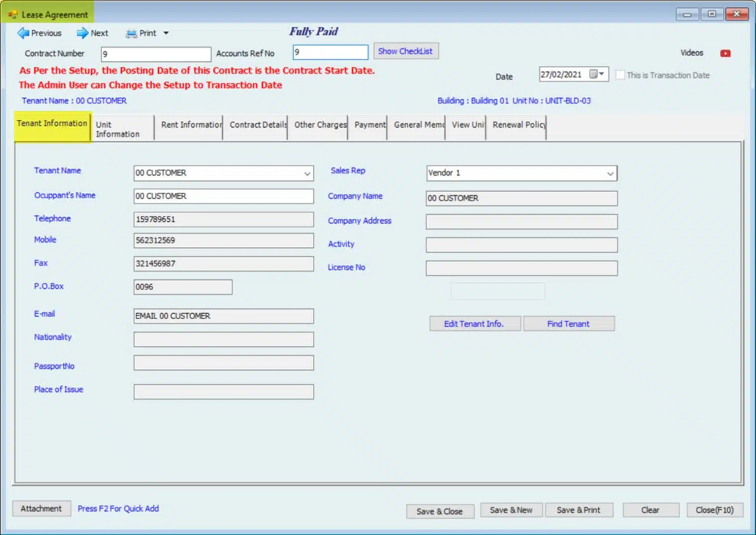Enable This is Transaction Date checkbox
The width and height of the screenshot is (756, 535).
coord(620,75)
